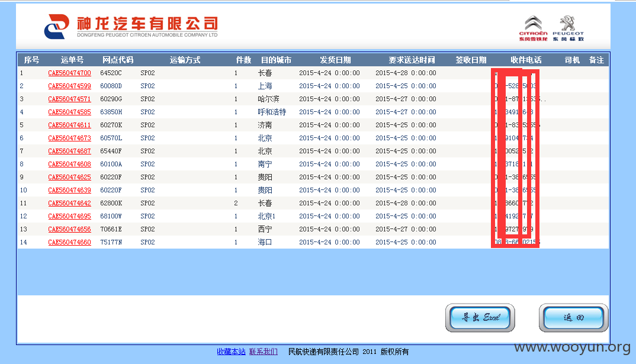Open the 收藏本站 link in footer
This screenshot has height=364, width=636.
(231, 352)
